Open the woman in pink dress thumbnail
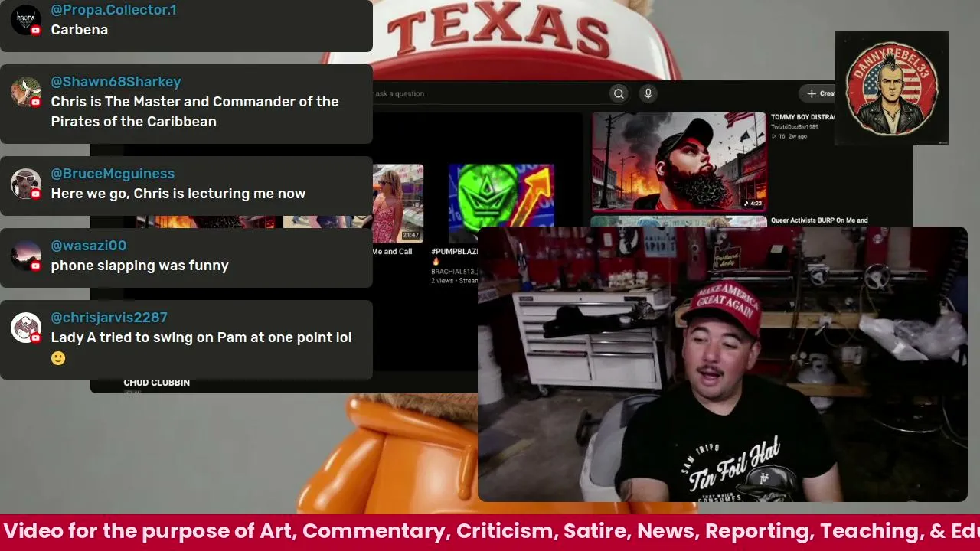The height and width of the screenshot is (551, 980). 398,203
